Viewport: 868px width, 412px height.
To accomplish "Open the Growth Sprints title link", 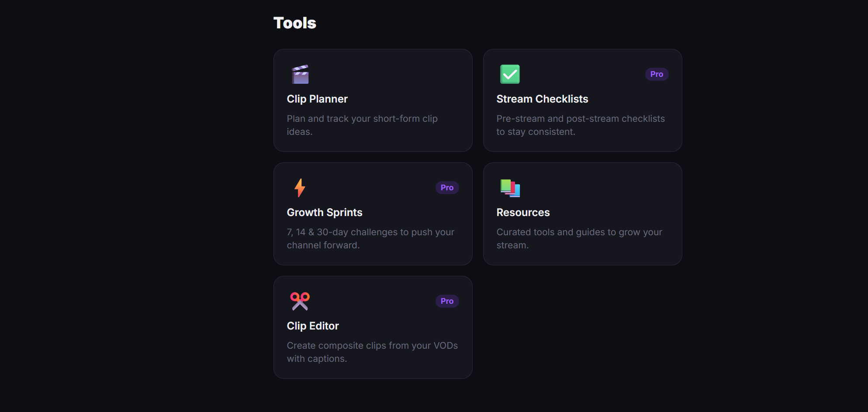I will [325, 213].
